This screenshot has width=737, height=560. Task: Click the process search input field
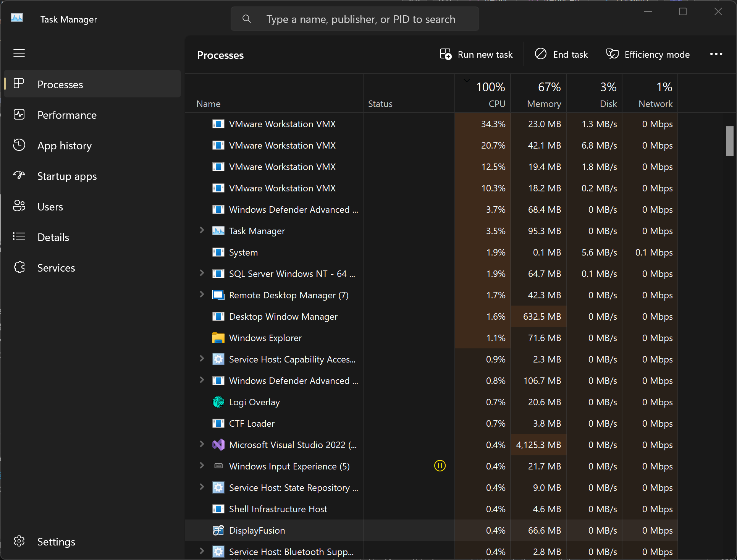tap(360, 19)
